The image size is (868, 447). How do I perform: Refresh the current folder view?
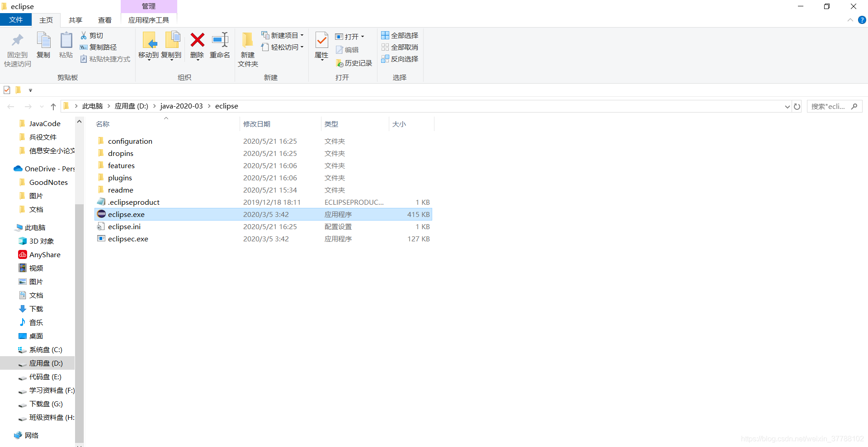pyautogui.click(x=797, y=107)
